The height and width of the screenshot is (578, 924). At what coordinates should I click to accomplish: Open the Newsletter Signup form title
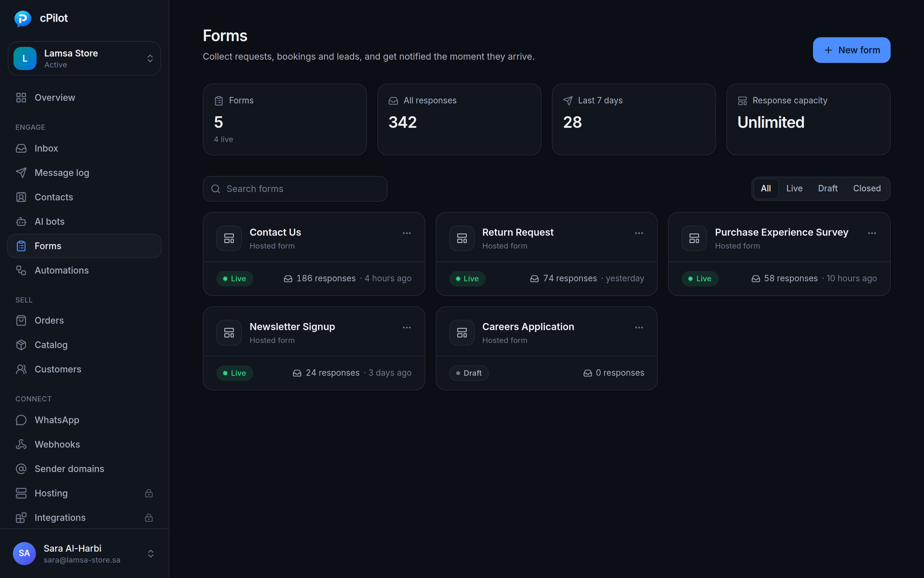[292, 327]
